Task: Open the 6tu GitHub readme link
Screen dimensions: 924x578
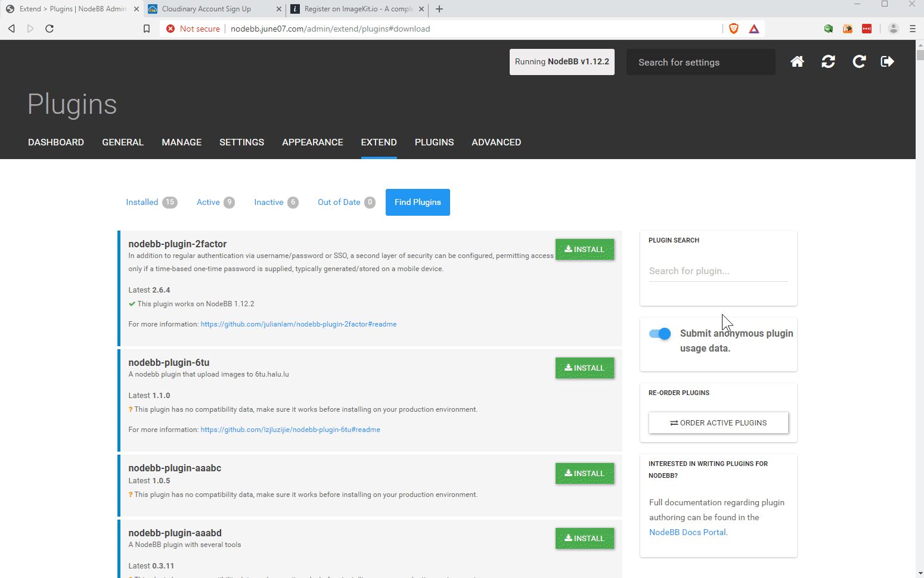Action: point(290,430)
